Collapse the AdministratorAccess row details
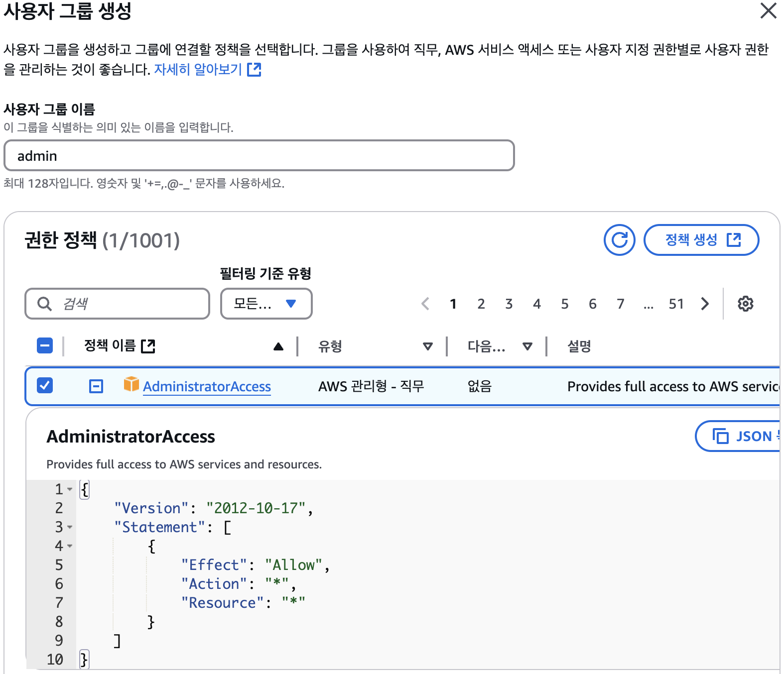Viewport: 784px width, 674px height. (96, 386)
